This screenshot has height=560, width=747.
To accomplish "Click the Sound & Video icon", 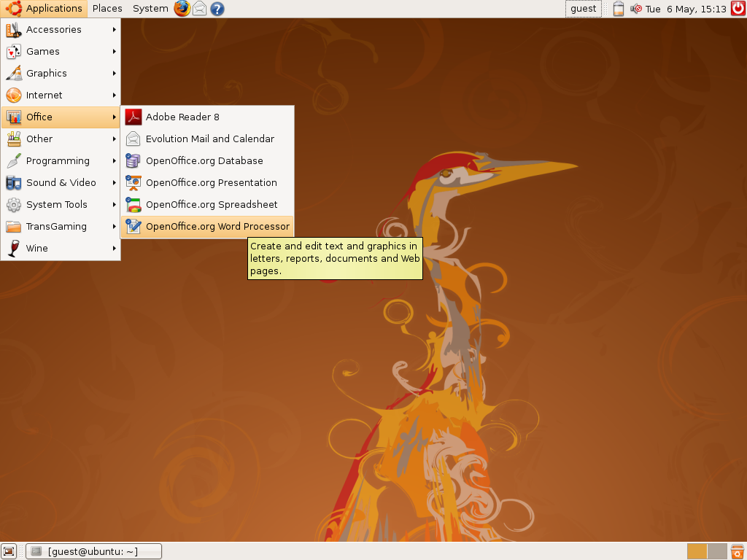I will 14,183.
